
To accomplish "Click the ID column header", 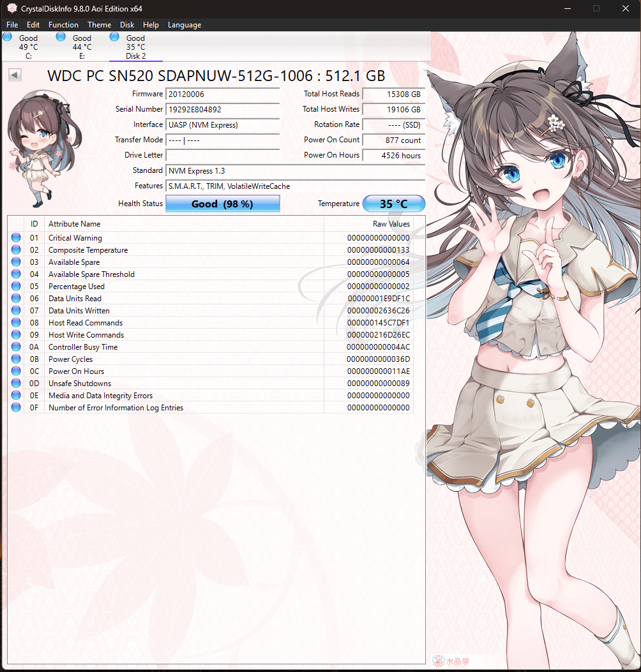I will point(34,224).
